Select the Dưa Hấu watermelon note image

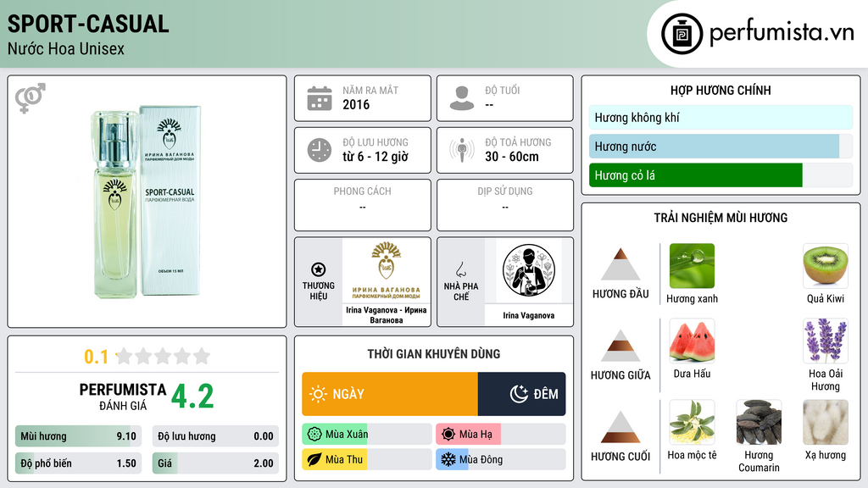point(692,341)
